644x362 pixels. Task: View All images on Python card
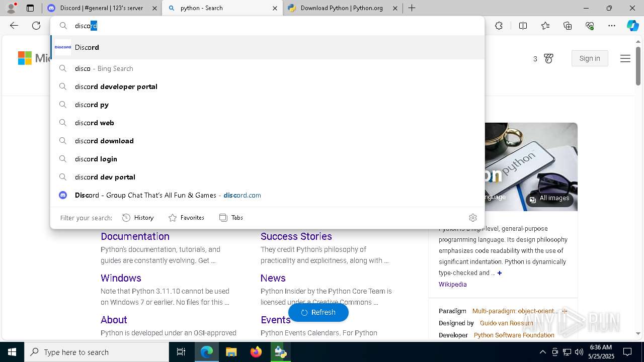[x=549, y=199]
